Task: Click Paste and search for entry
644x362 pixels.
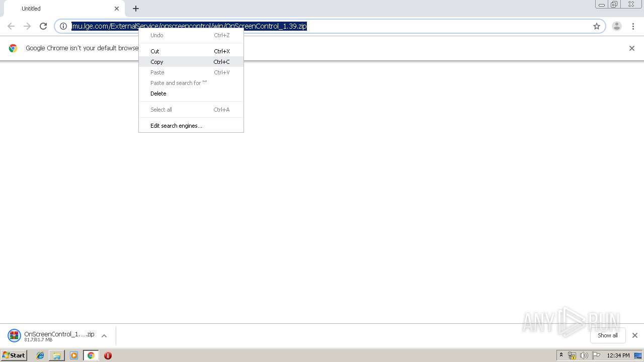Action: tap(191, 83)
